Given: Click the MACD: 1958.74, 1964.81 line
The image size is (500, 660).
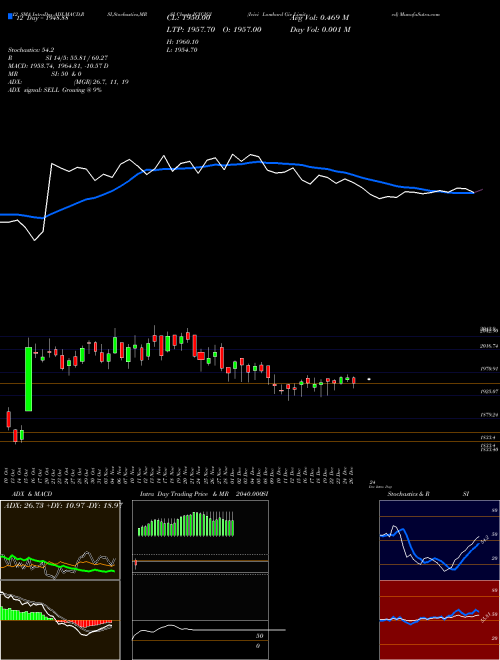Looking at the screenshot, I should pyautogui.click(x=58, y=66).
